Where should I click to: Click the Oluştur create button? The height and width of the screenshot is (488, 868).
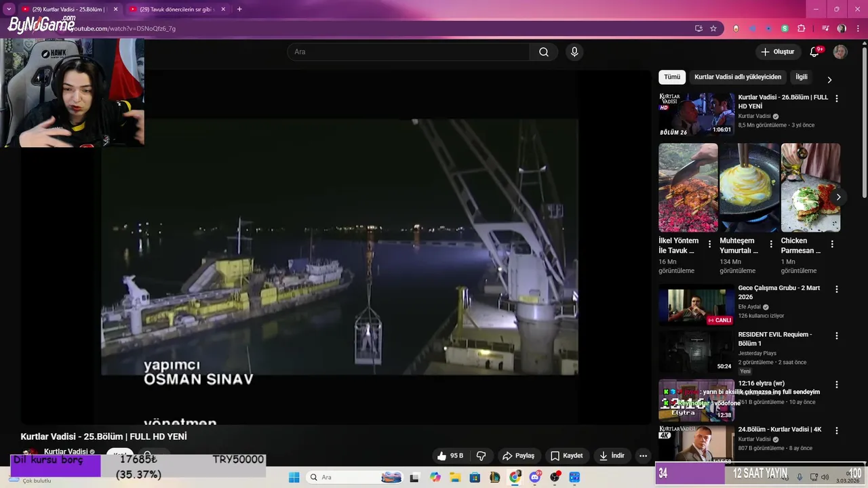pos(778,52)
